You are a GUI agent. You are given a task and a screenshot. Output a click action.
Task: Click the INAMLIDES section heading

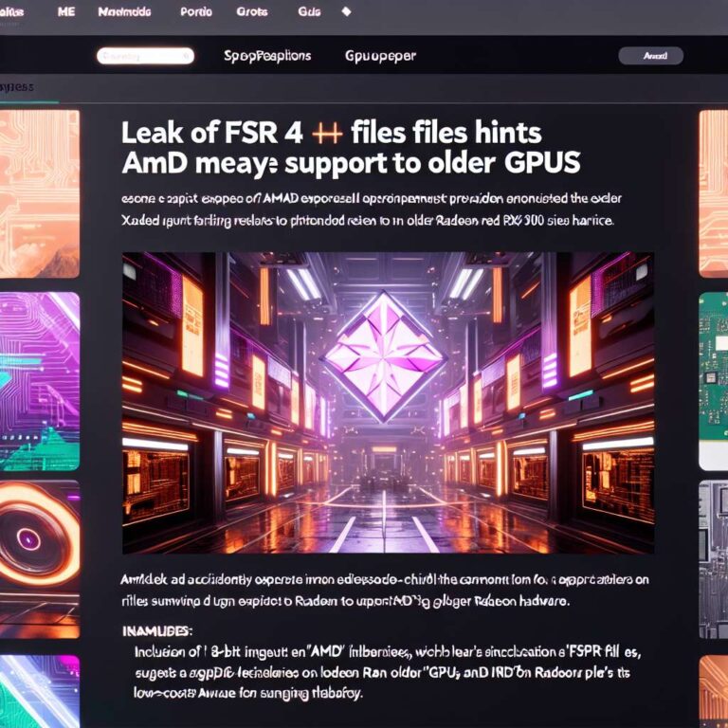click(157, 629)
